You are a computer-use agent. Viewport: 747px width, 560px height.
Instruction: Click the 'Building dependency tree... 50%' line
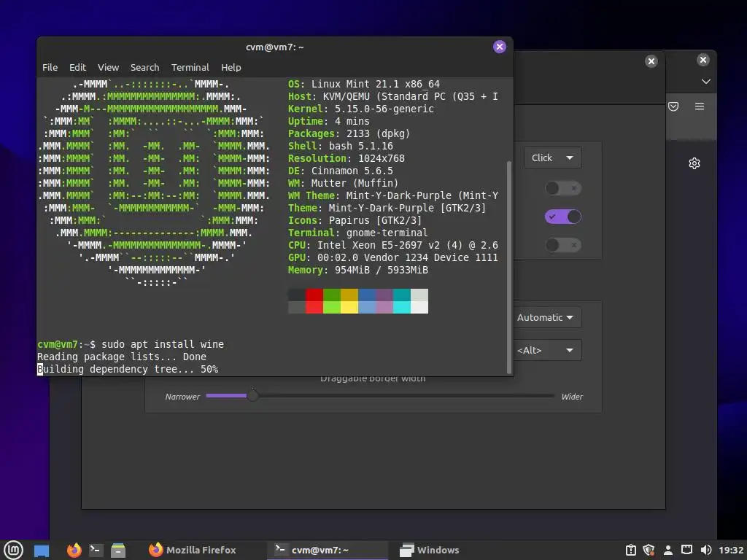tap(128, 369)
